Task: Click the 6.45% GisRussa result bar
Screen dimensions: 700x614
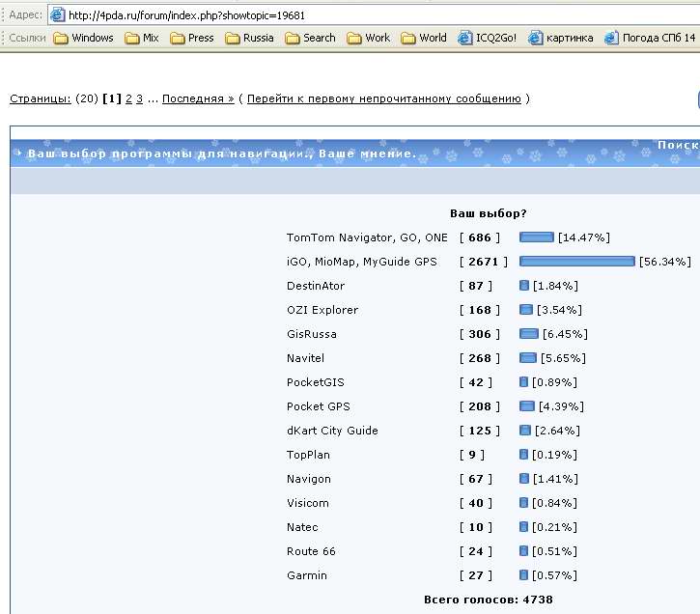Action: tap(529, 333)
